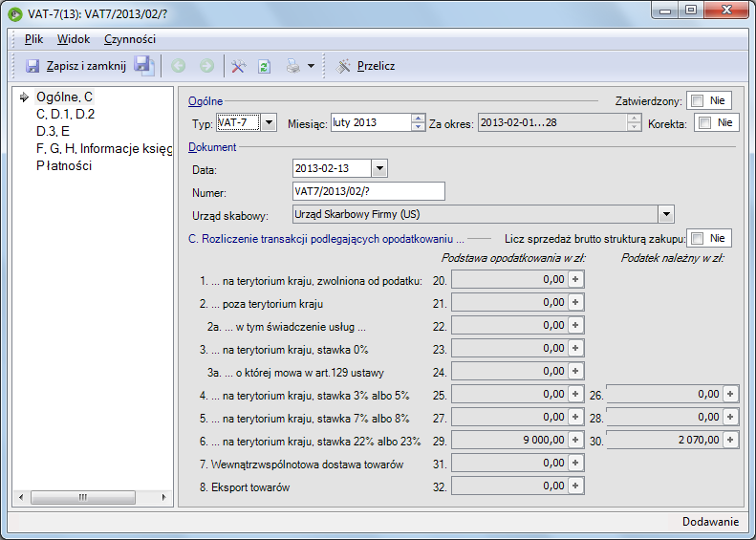Click plus button next to field 30
This screenshot has height=540, width=756.
(730, 440)
